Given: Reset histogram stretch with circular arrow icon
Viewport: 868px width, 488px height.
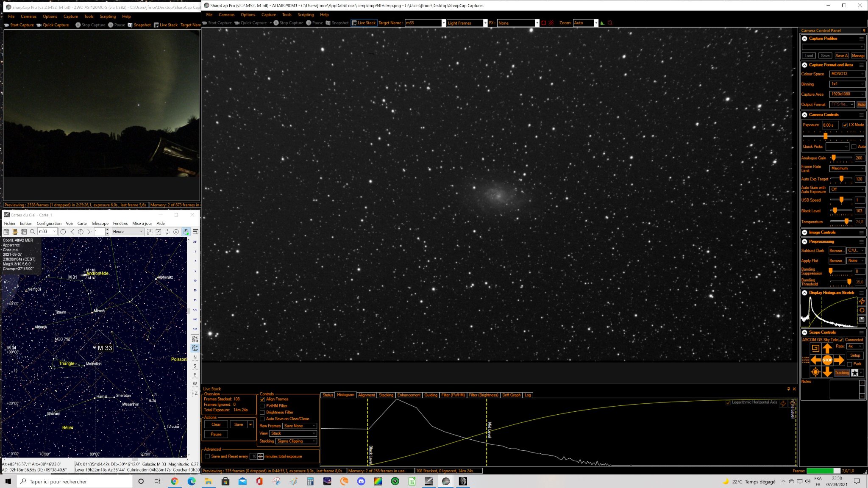Looking at the screenshot, I should tap(862, 310).
